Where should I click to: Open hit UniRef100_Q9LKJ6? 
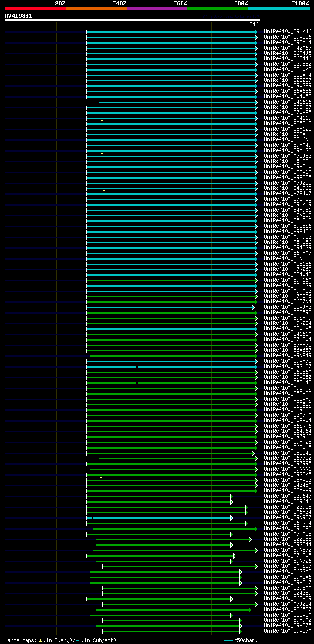coord(288,31)
